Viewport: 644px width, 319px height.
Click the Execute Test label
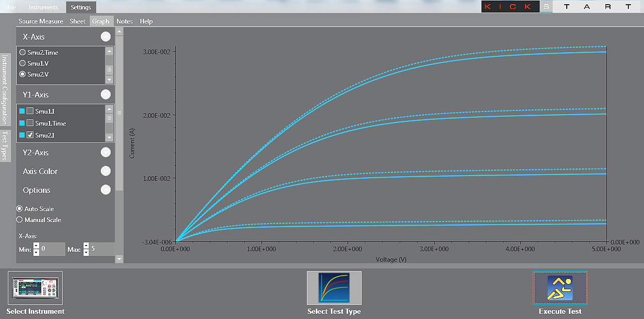560,311
